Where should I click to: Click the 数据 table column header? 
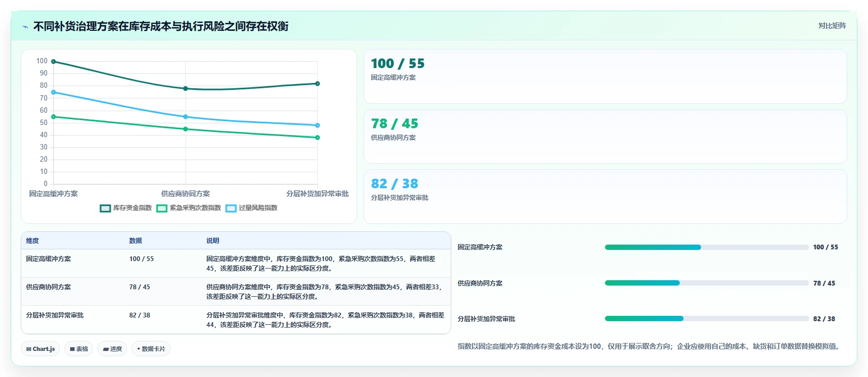[x=136, y=241]
